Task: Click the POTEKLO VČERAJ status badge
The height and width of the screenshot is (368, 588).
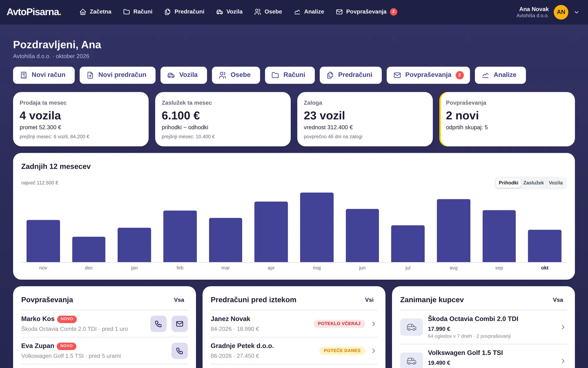Action: (339, 324)
